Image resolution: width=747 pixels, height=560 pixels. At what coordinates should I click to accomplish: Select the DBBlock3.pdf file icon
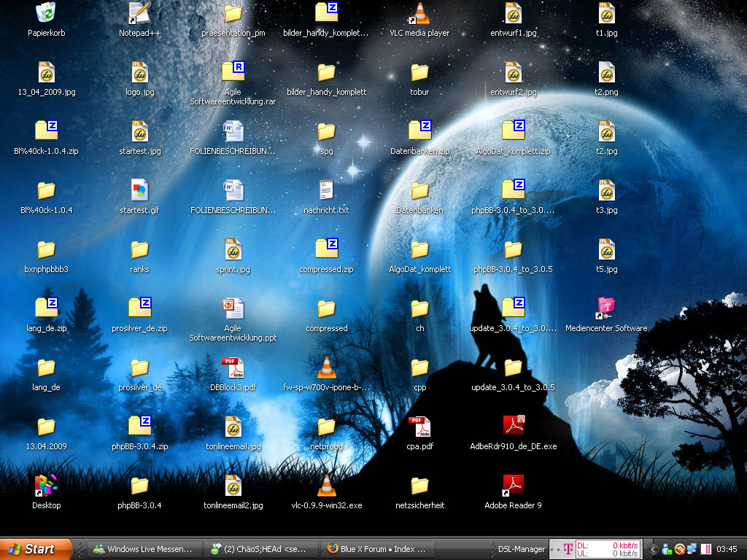click(233, 367)
